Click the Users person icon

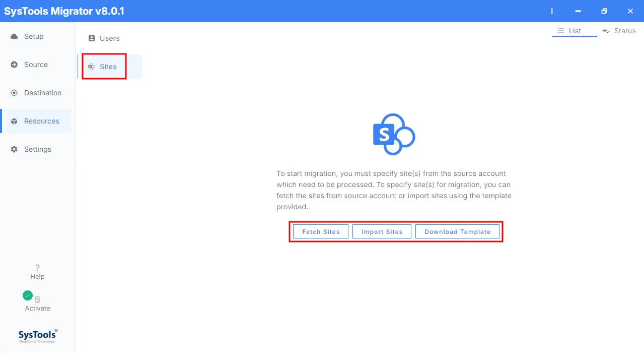[91, 38]
